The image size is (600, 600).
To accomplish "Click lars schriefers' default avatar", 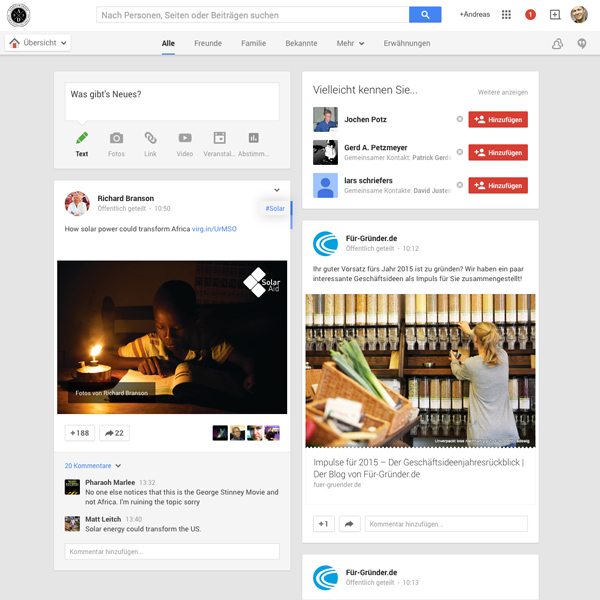I will pyautogui.click(x=325, y=185).
